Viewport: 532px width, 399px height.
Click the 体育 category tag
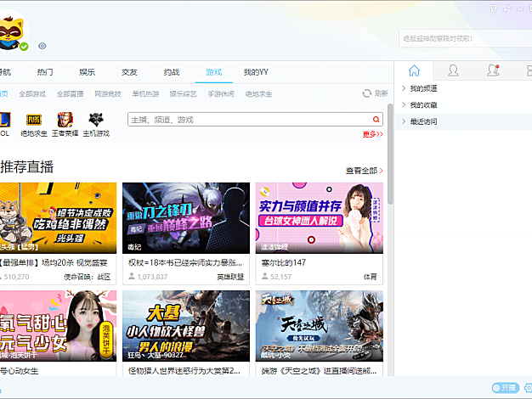click(x=371, y=277)
